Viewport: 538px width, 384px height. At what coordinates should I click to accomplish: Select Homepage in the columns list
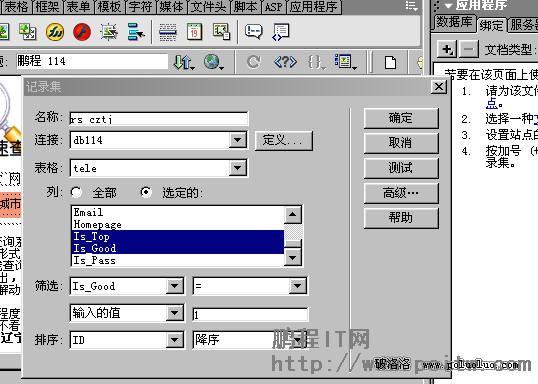(x=177, y=224)
